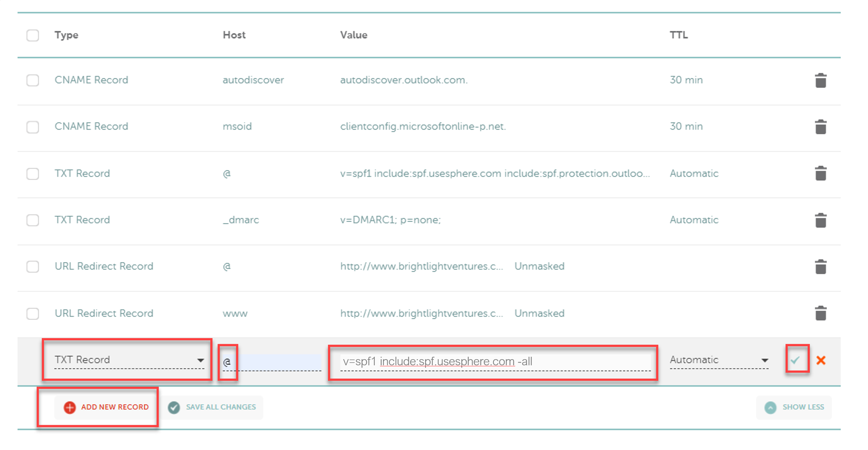This screenshot has width=868, height=450.
Task: Select the msoid CNAME record checkbox
Action: (x=33, y=127)
